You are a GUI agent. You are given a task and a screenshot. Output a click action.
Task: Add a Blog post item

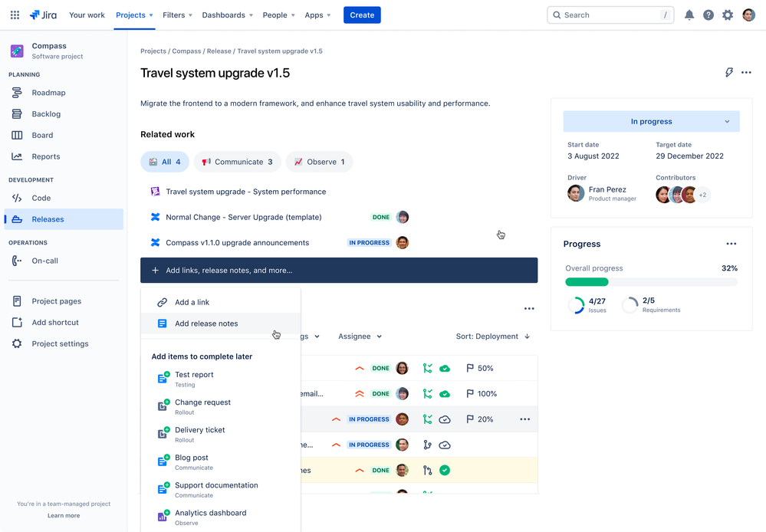221,462
